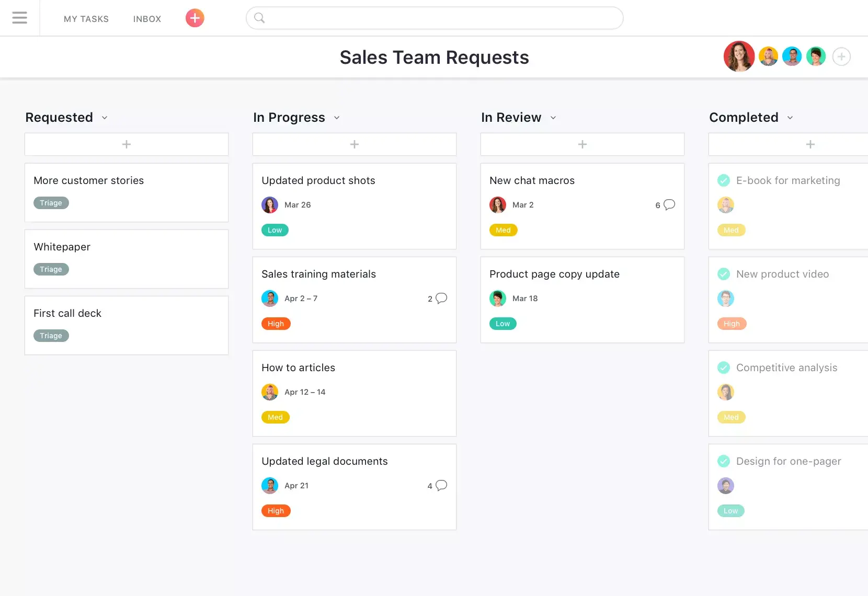Toggle the Competitive analysis completion checkmark
868x596 pixels.
(724, 368)
